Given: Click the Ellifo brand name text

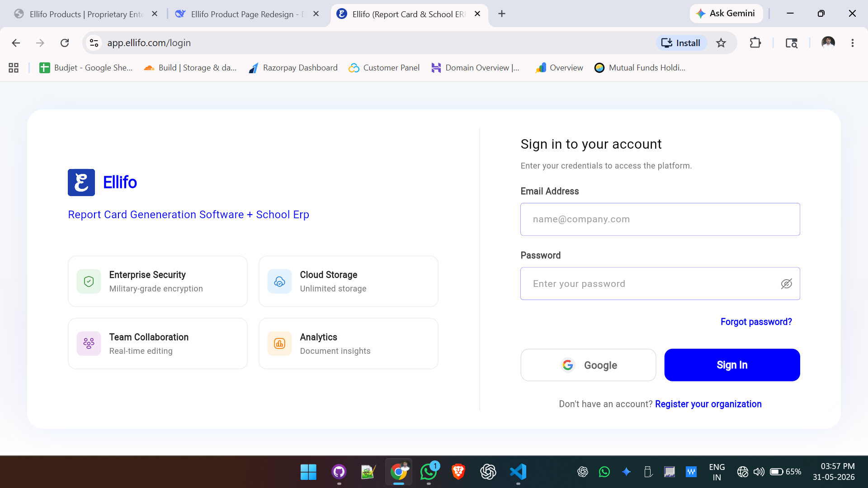Looking at the screenshot, I should 120,183.
